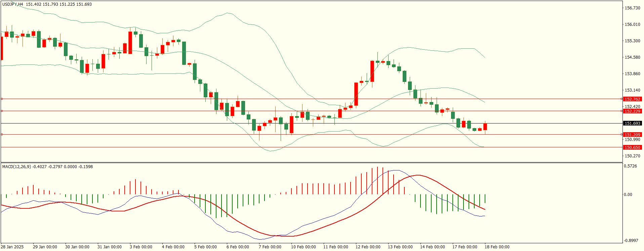Click the 10 Feb 00:00 time label
This screenshot has height=251, width=644.
pos(304,247)
